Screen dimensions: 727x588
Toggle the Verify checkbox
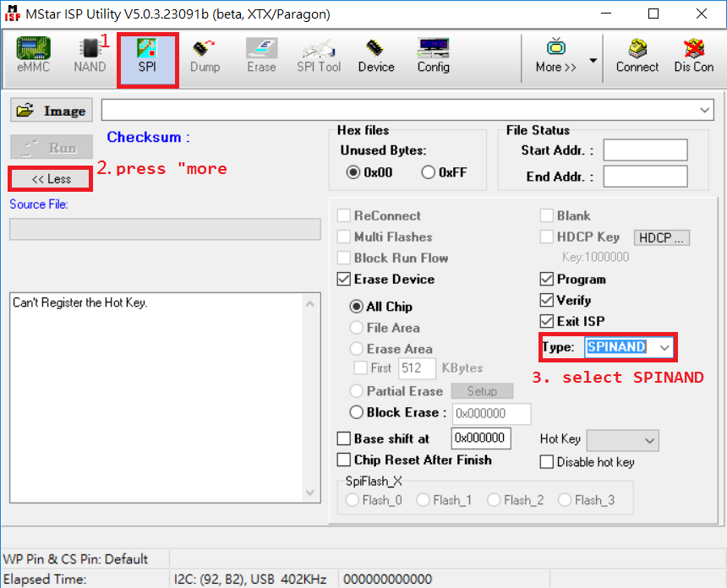coord(547,300)
